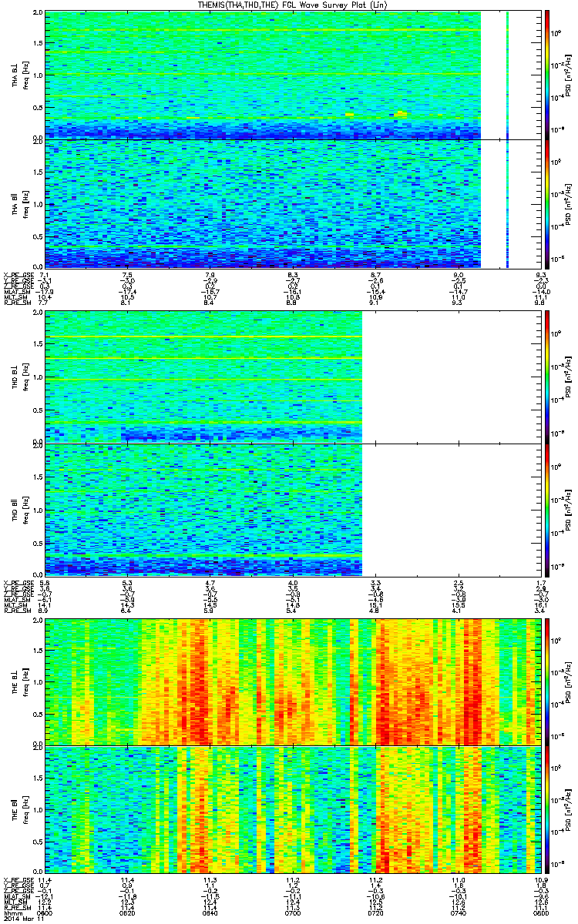Click the 'PSD [nT²/Hz]' label beside THE Bll colorbar

(x=569, y=808)
